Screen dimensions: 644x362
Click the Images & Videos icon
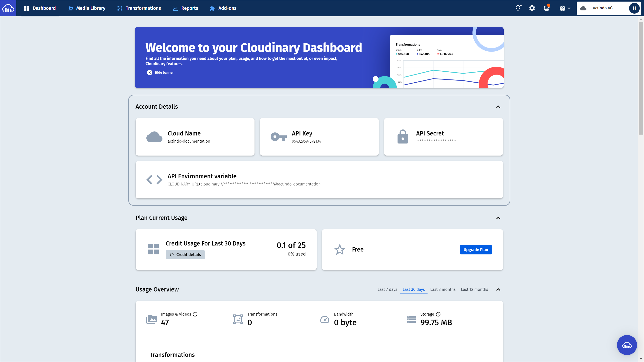point(152,319)
